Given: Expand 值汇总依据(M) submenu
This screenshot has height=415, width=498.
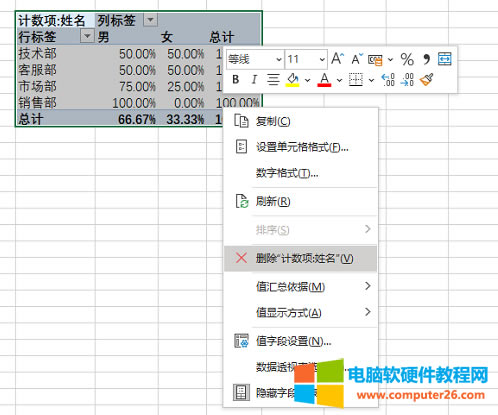Looking at the screenshot, I should pyautogui.click(x=300, y=287).
